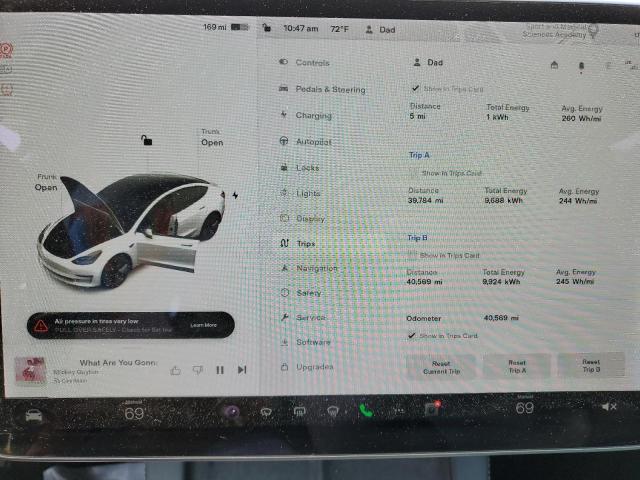Enable Trip A Show in Trips Card
Image resolution: width=640 pixels, height=480 pixels.
click(x=414, y=173)
